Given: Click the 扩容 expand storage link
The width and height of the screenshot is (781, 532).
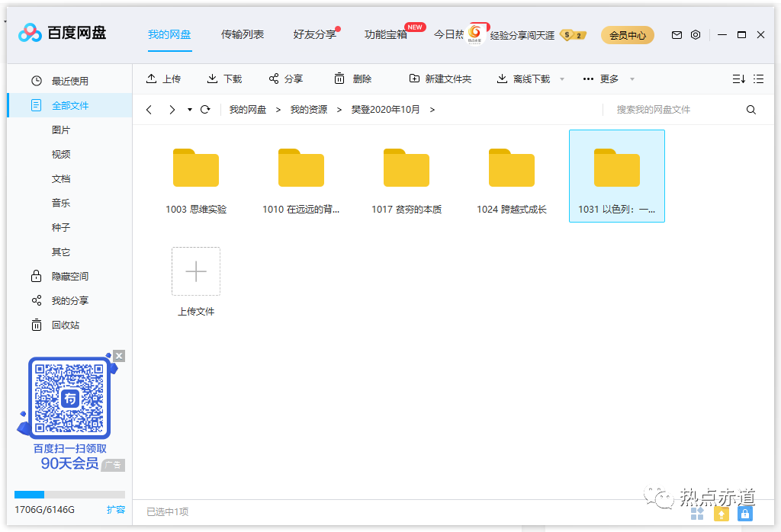Looking at the screenshot, I should click(116, 509).
